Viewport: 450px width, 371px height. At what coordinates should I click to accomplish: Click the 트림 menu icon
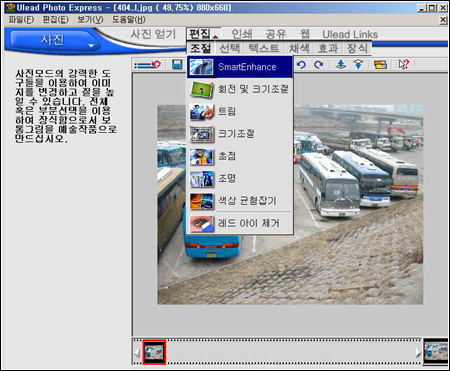[202, 112]
